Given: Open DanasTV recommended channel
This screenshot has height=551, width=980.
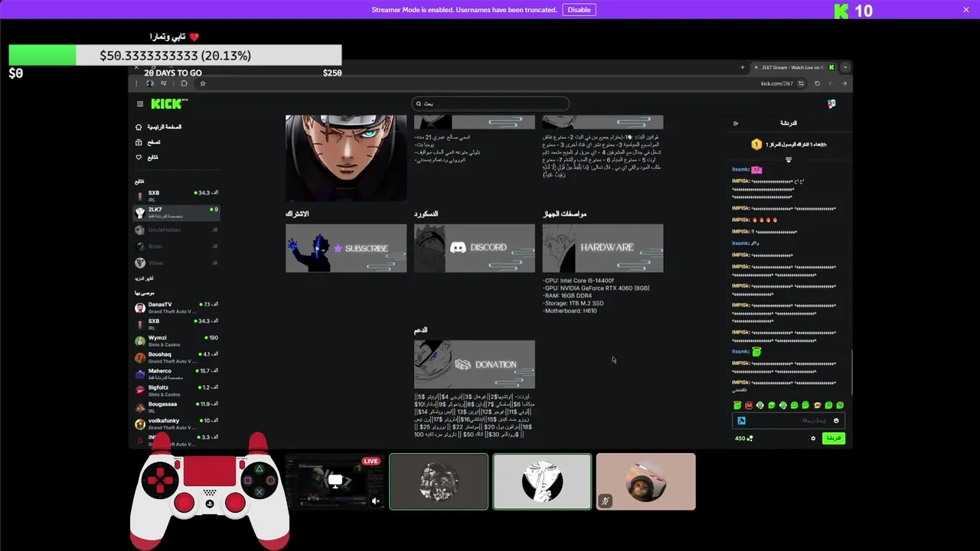Looking at the screenshot, I should click(176, 308).
